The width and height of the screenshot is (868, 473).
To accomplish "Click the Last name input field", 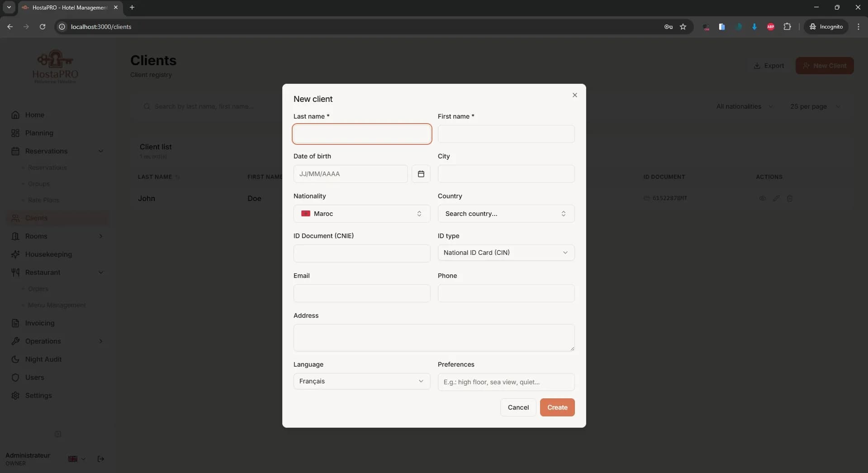I will tap(361, 134).
